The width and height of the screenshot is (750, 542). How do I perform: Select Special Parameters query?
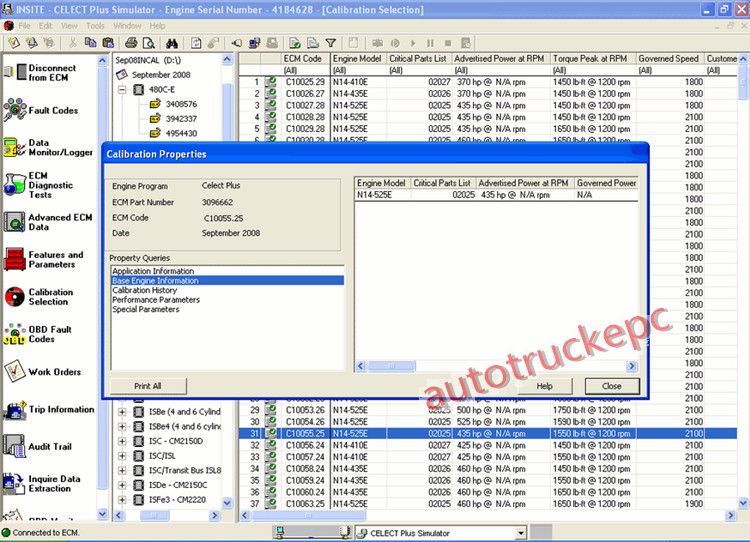tap(146, 309)
